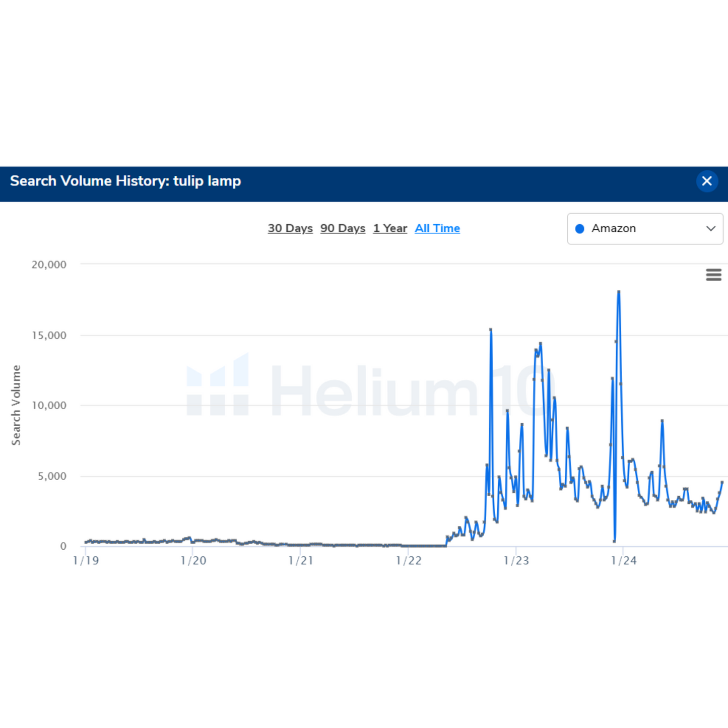Open the chart hamburger context menu

(713, 275)
